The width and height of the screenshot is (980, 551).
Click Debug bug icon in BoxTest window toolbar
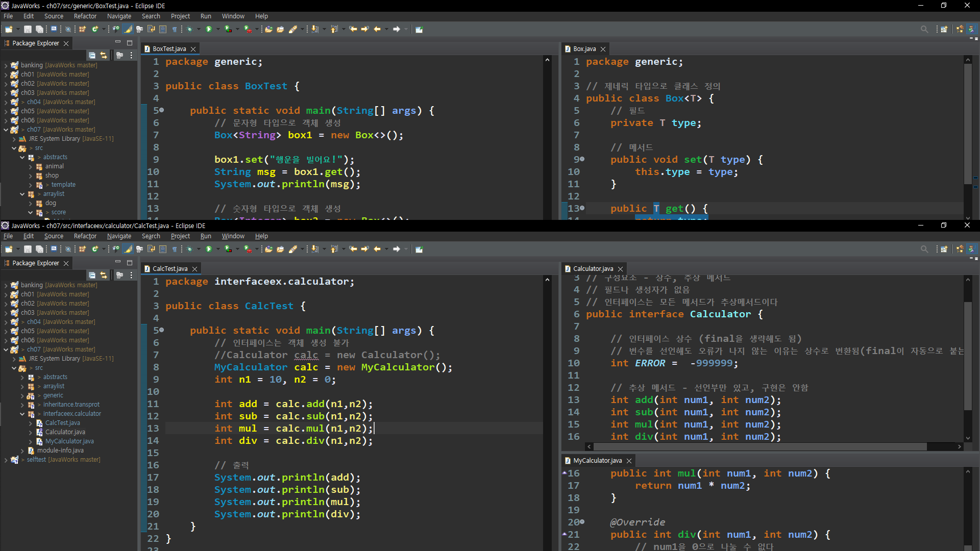189,30
